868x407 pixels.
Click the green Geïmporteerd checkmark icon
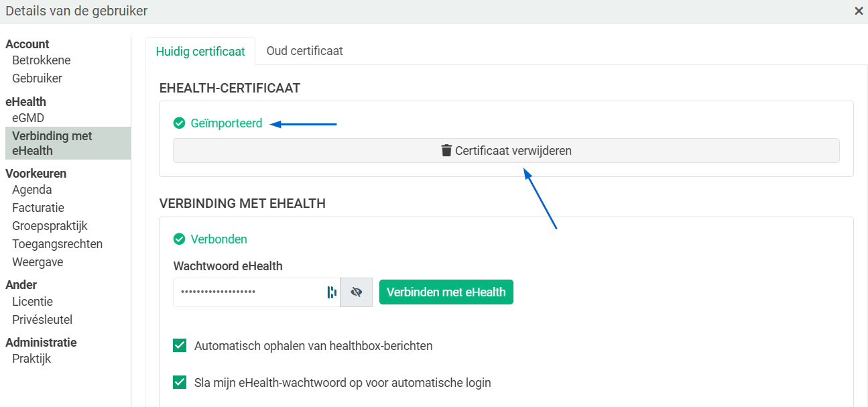(179, 123)
